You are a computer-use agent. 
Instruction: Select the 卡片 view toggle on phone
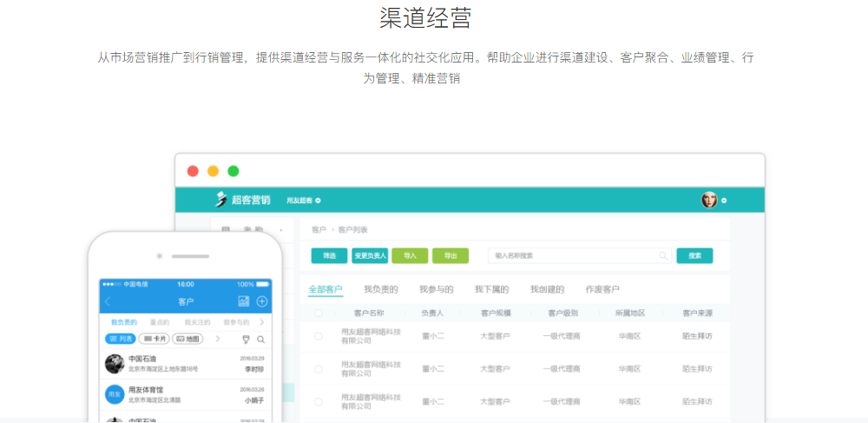click(155, 339)
